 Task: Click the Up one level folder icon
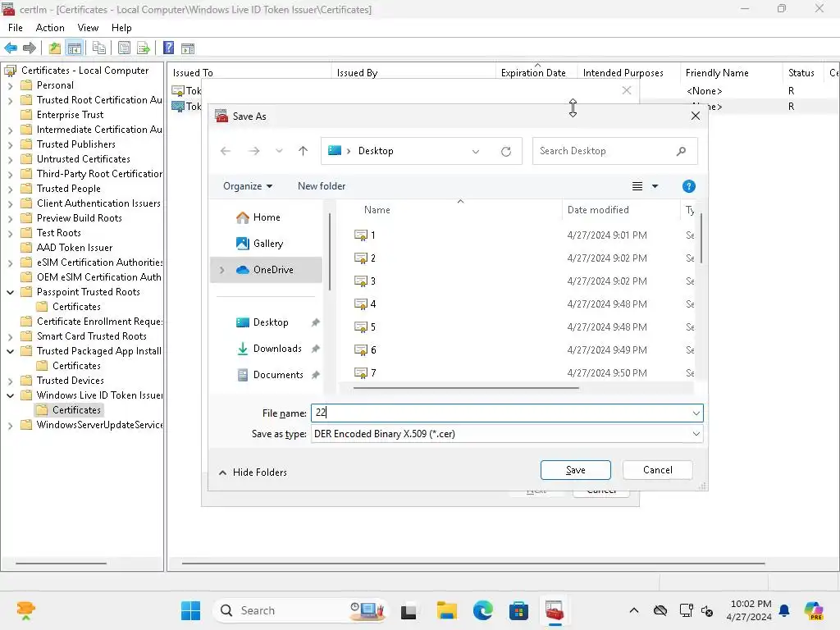coord(55,48)
